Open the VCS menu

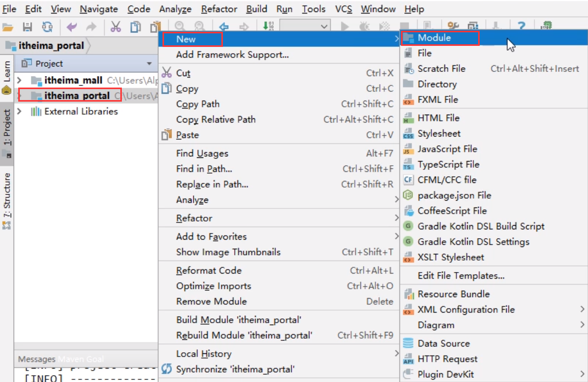click(343, 9)
